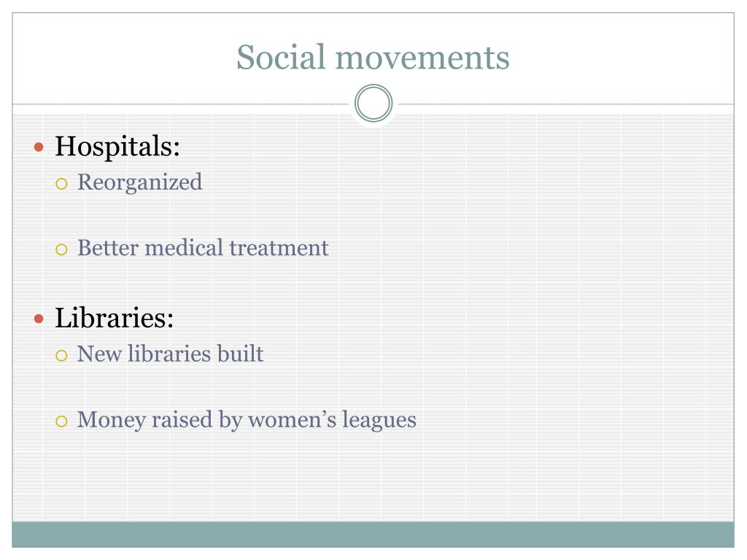Click the hollow bullet before Better medical treatment
Viewport: 747px width, 560px height.
[61, 249]
